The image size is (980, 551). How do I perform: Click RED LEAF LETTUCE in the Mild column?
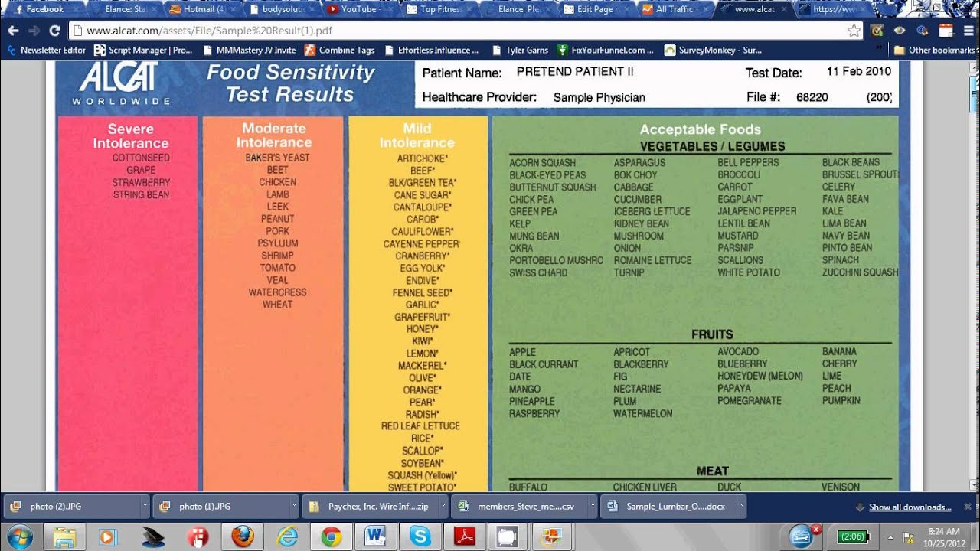click(x=420, y=426)
